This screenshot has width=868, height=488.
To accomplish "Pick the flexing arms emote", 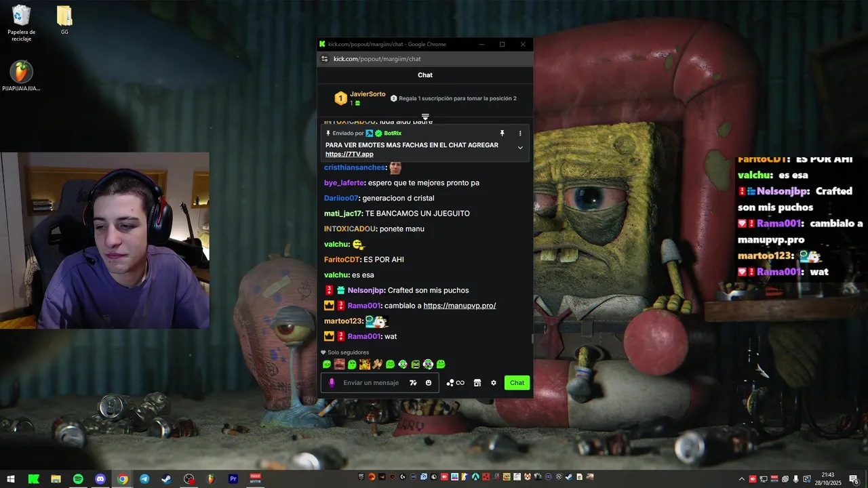I will tap(377, 365).
